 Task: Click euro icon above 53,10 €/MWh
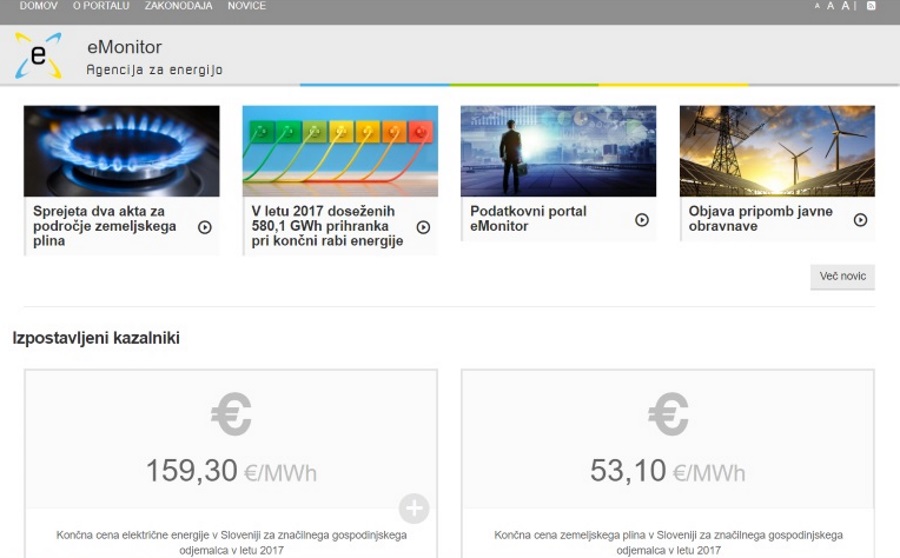[668, 414]
